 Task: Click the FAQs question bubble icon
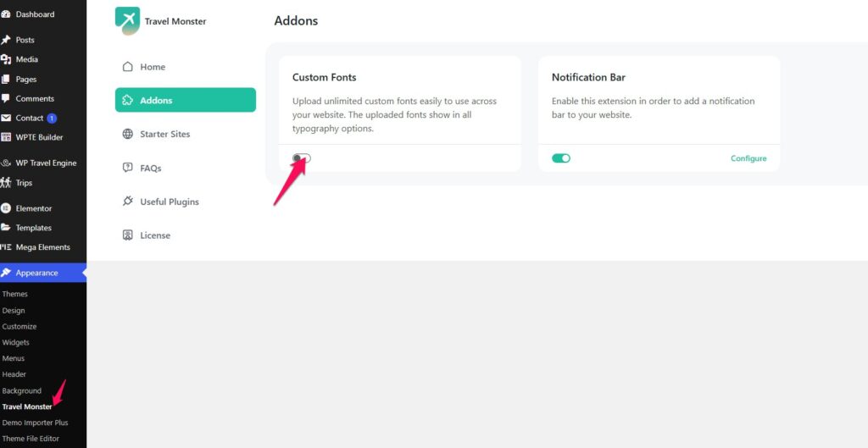(128, 168)
